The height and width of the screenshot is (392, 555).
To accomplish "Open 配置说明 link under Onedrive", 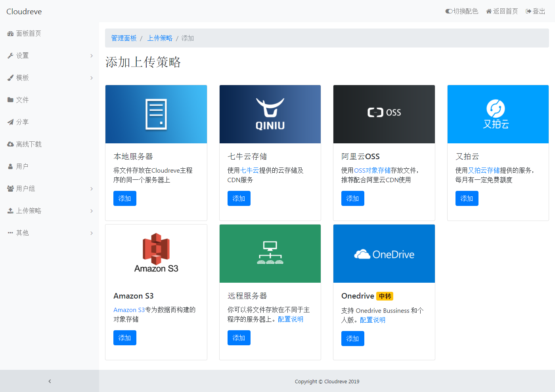I will click(x=373, y=320).
